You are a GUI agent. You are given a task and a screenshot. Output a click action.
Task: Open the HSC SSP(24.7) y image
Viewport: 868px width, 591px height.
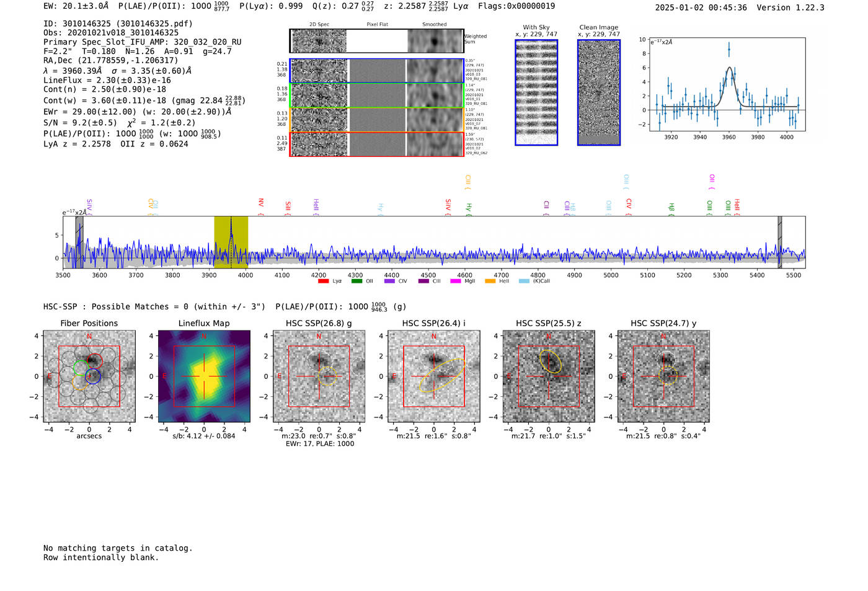pos(663,376)
